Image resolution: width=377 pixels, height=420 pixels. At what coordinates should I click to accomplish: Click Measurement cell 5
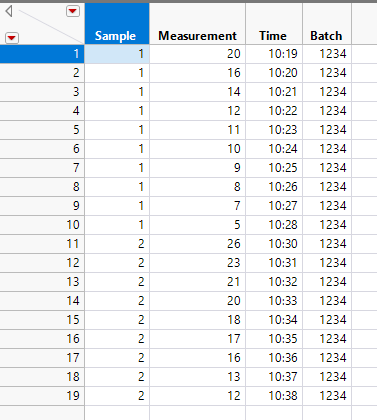[197, 225]
